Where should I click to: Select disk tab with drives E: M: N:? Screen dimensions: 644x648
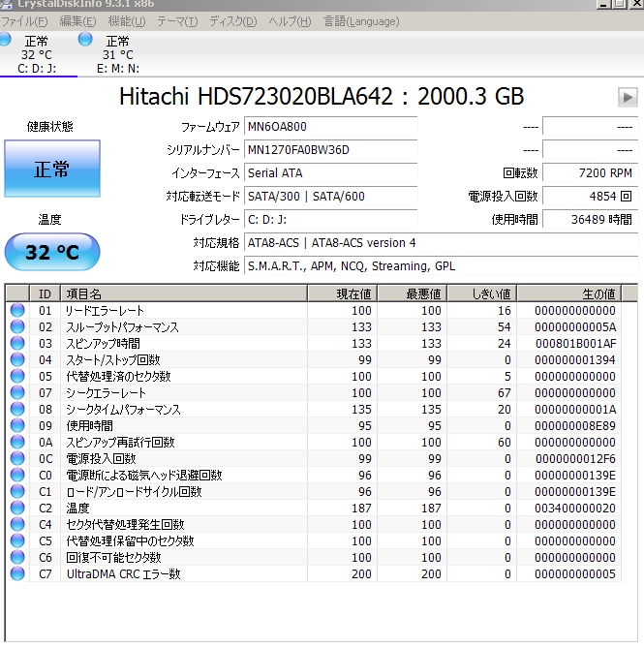[118, 54]
